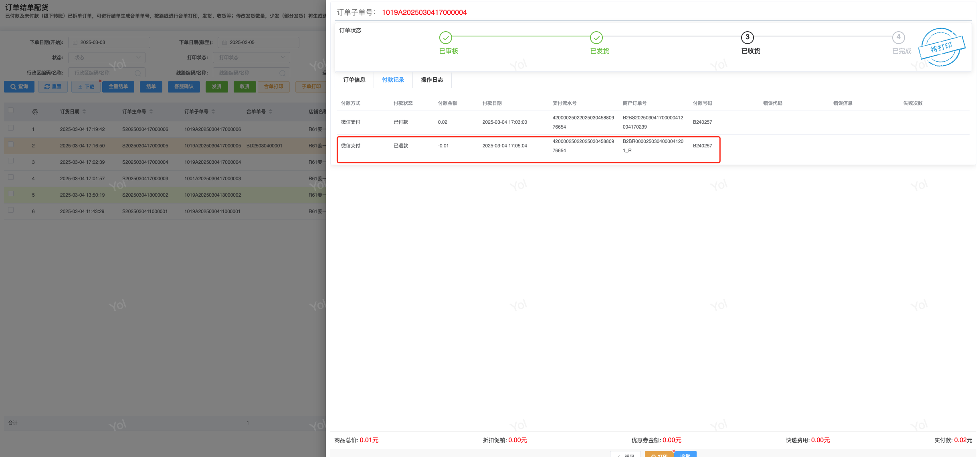Click the 下载 download button
Viewport: 980px width, 457px height.
point(86,87)
